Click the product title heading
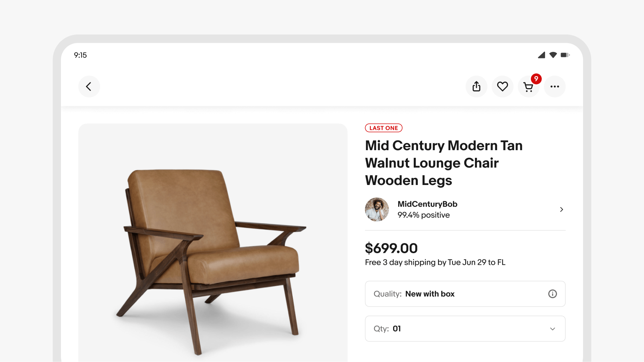Image resolution: width=644 pixels, height=362 pixels. click(x=443, y=163)
